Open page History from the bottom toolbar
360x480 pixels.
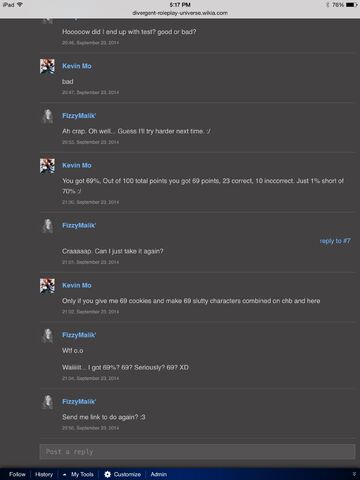coord(44,474)
